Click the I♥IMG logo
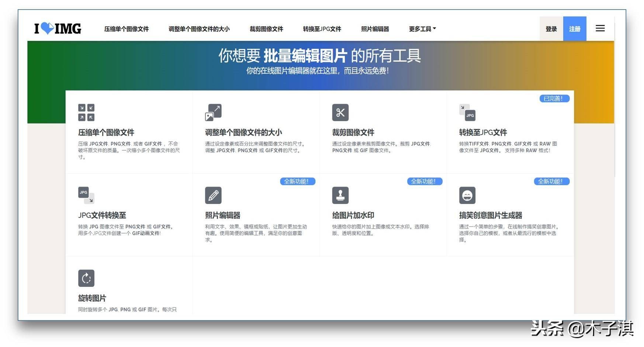Screen dimensions: 644x347 pos(57,28)
